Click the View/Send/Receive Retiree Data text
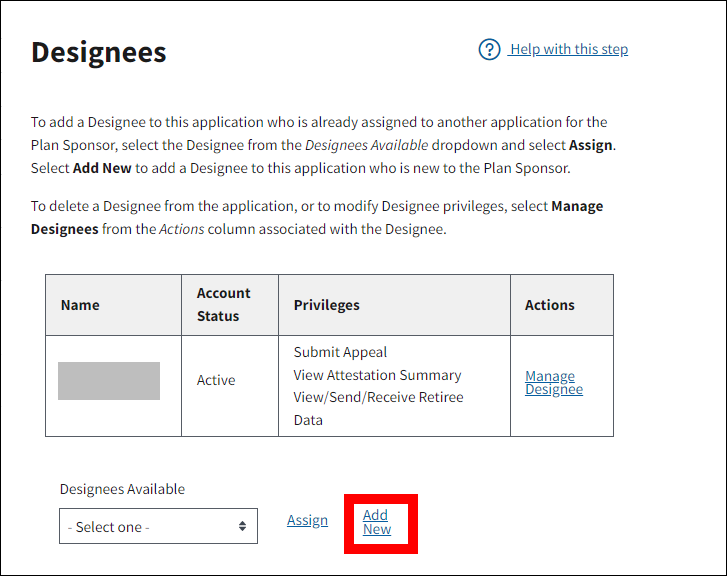This screenshot has height=576, width=727. pyautogui.click(x=378, y=398)
